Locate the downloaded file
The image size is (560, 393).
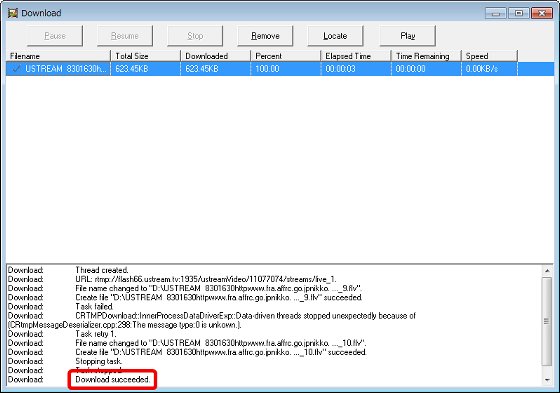coord(335,36)
